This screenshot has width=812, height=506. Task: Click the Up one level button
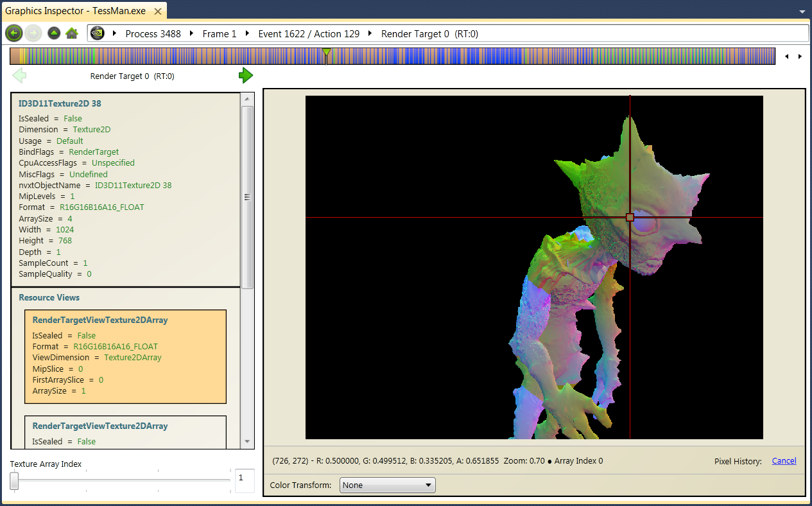tap(54, 33)
